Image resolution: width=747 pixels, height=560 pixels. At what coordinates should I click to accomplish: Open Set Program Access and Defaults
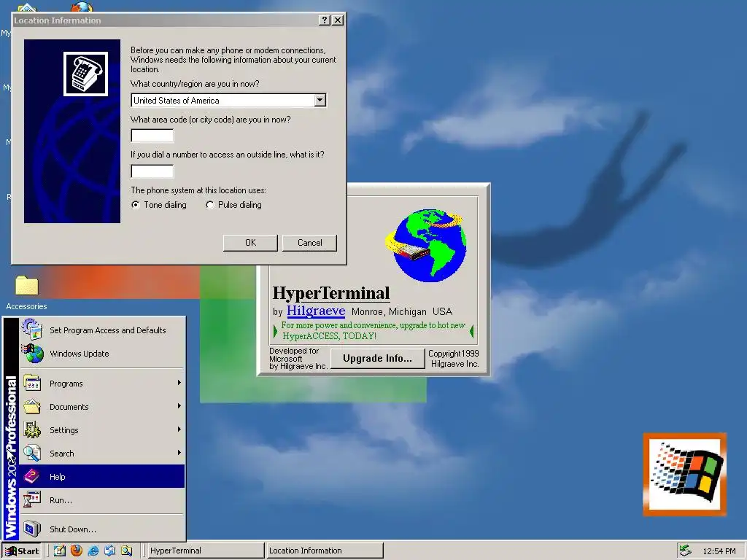(102, 330)
